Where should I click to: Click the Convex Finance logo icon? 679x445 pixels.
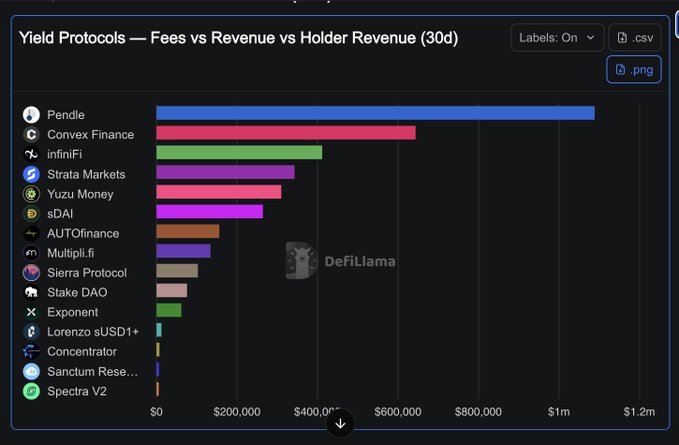click(31, 135)
